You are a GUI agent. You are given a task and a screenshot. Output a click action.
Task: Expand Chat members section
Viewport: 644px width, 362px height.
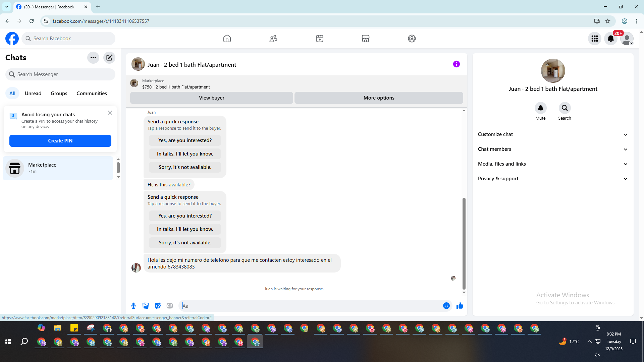(552, 149)
